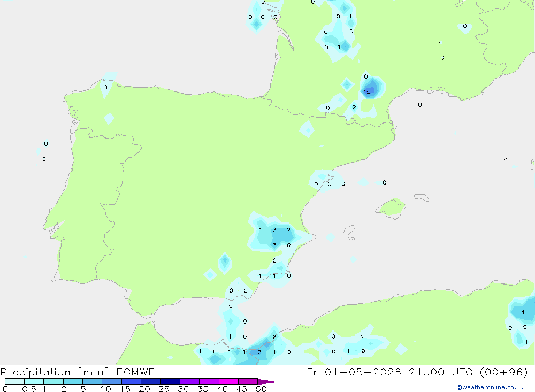Click the legend swatch between 15 and 20
535x392 pixels.
coord(131,381)
